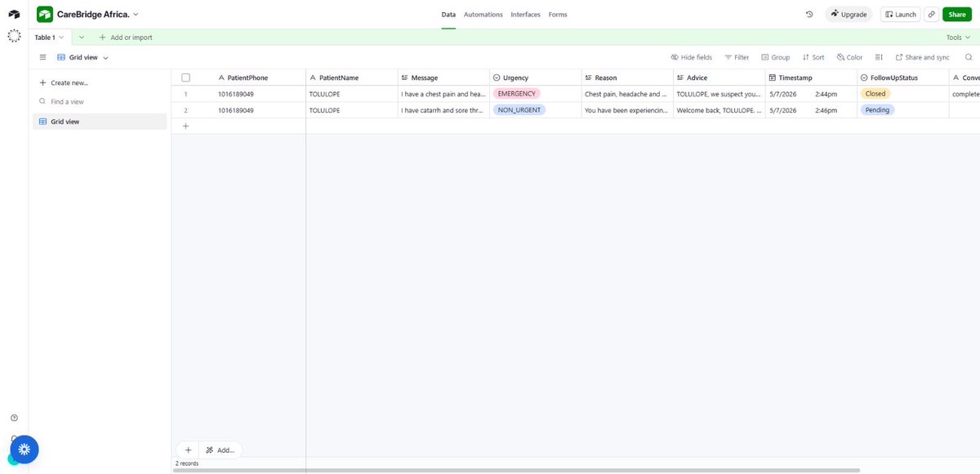The height and width of the screenshot is (474, 980).
Task: Select row 1 PatientPhone cell 1016189049
Action: click(260, 94)
